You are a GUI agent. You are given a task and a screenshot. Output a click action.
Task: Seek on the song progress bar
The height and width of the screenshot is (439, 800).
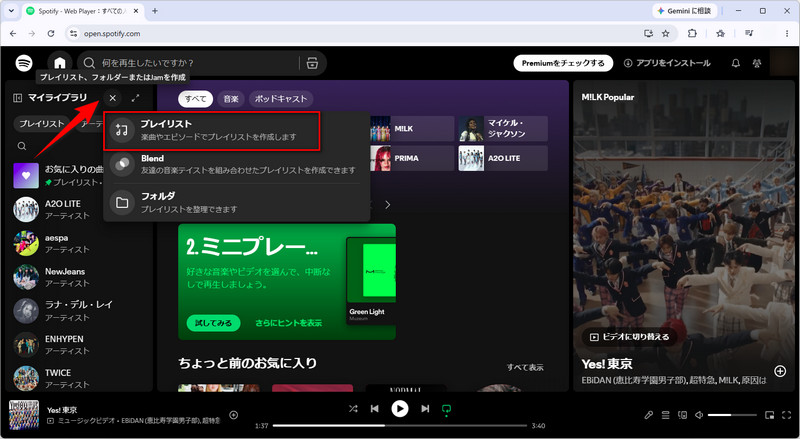click(400, 426)
